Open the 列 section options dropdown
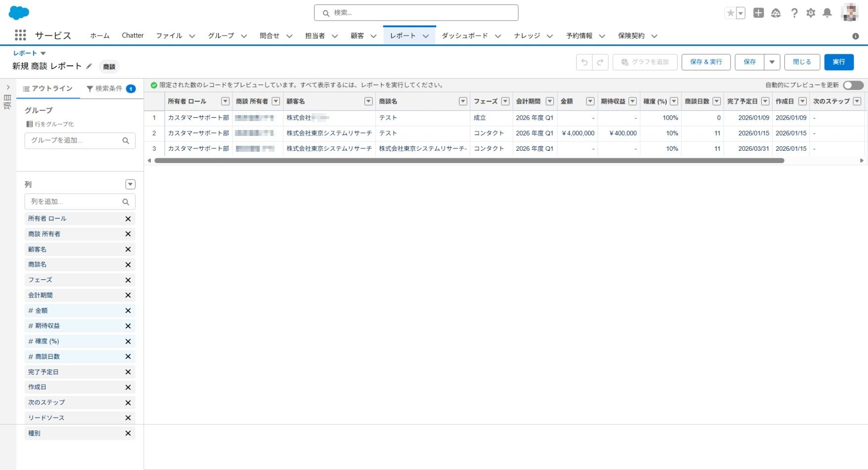This screenshot has width=868, height=470. (x=130, y=184)
